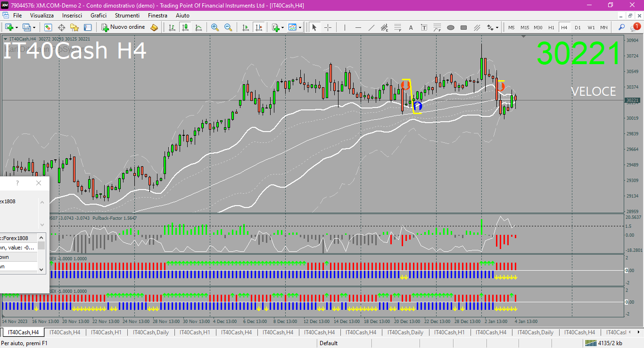The height and width of the screenshot is (348, 644).
Task: Switch timeframe to W1
Action: tap(591, 27)
